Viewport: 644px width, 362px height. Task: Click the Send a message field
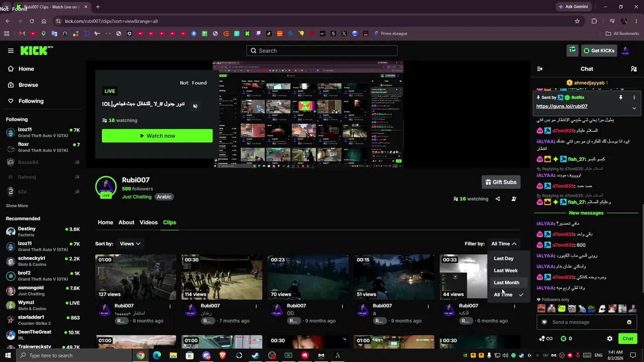586,322
